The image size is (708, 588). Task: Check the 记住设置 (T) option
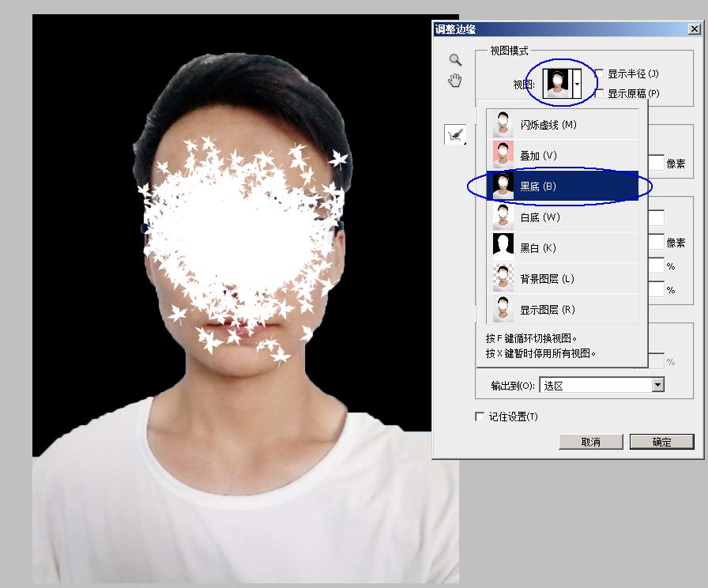coord(480,416)
